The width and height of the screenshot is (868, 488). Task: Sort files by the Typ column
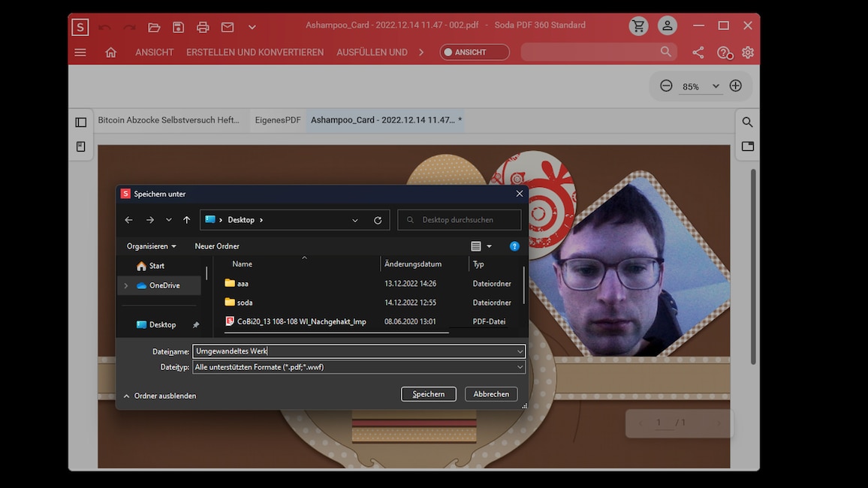478,264
